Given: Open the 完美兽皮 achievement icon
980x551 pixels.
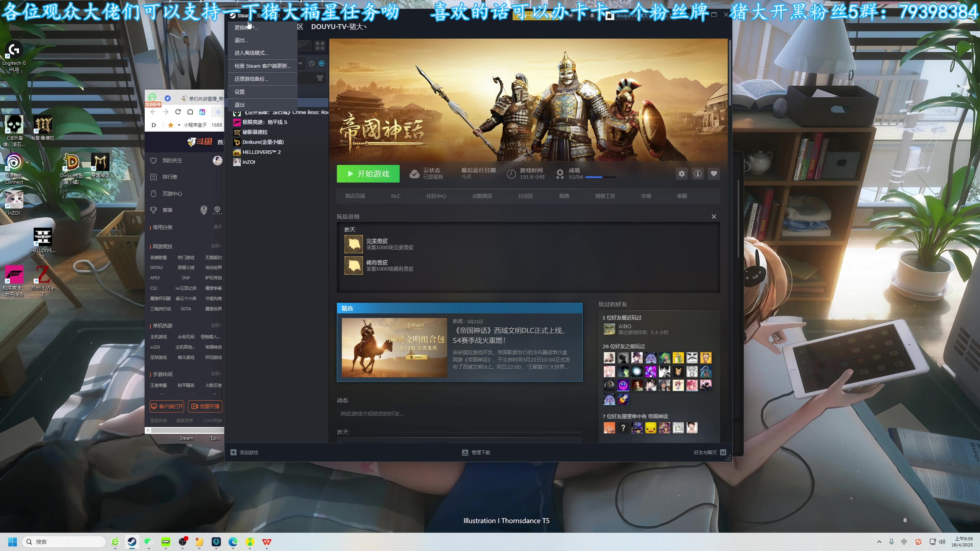Looking at the screenshot, I should tap(353, 244).
